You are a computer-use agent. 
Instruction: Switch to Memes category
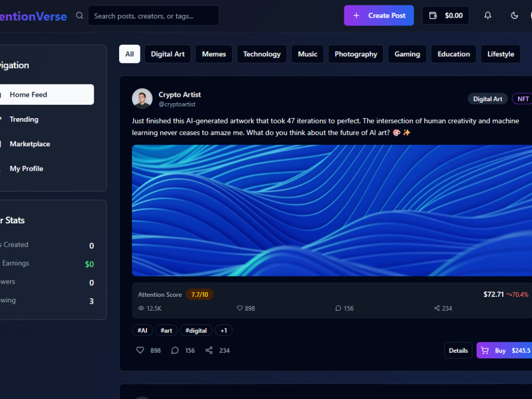tap(214, 54)
